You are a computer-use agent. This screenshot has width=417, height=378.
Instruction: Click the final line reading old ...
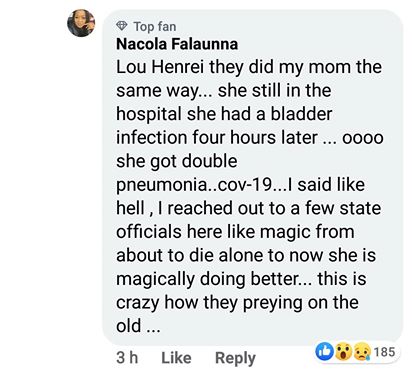(138, 326)
